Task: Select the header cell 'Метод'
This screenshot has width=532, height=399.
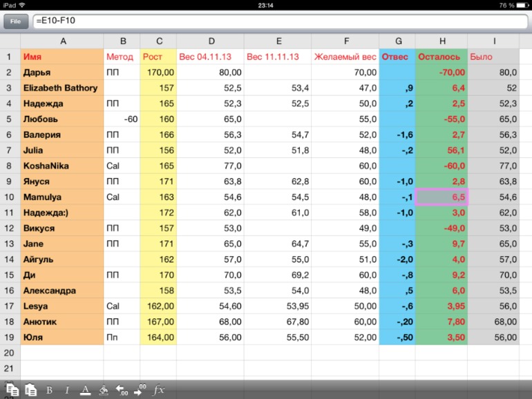Action: [x=122, y=57]
